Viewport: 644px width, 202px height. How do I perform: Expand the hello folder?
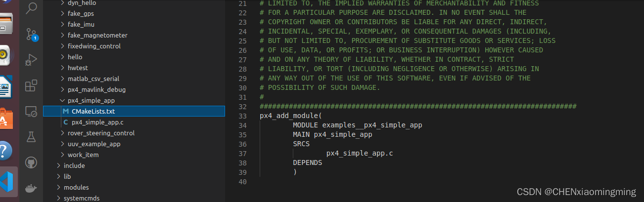point(134,57)
